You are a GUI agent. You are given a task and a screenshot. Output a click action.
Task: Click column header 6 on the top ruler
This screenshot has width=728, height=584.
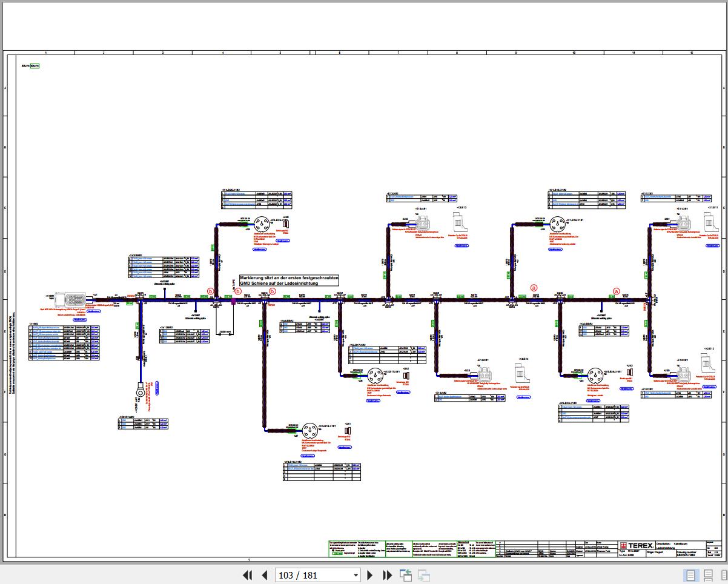pyautogui.click(x=339, y=53)
